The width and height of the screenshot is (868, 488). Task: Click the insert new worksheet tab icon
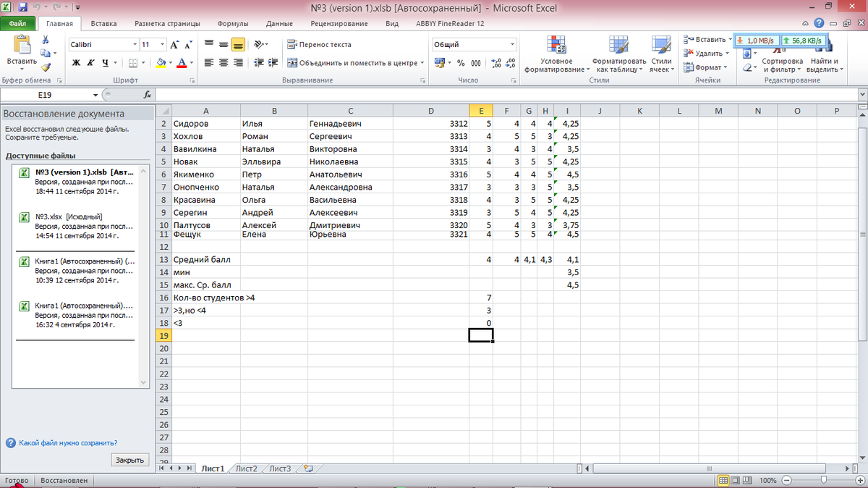point(308,468)
